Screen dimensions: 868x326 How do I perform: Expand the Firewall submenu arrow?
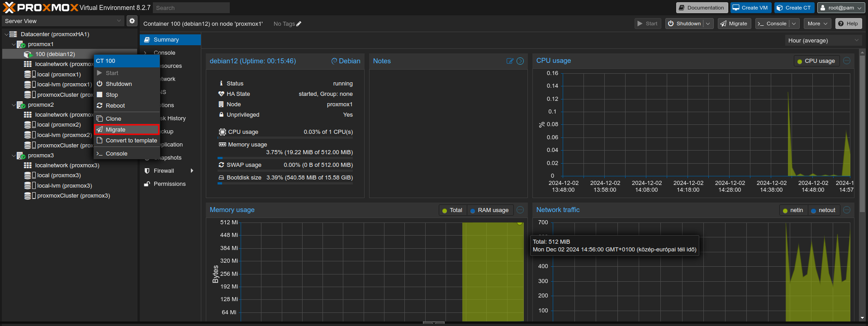click(x=192, y=171)
